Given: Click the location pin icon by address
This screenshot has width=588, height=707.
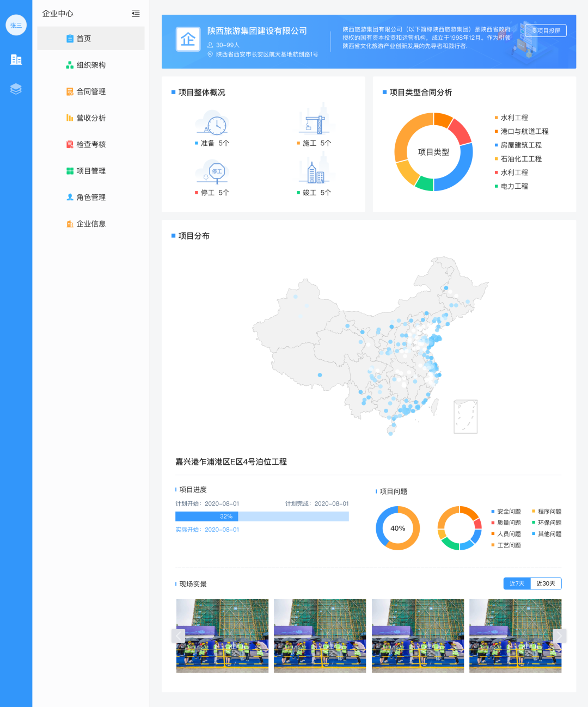Looking at the screenshot, I should 210,54.
